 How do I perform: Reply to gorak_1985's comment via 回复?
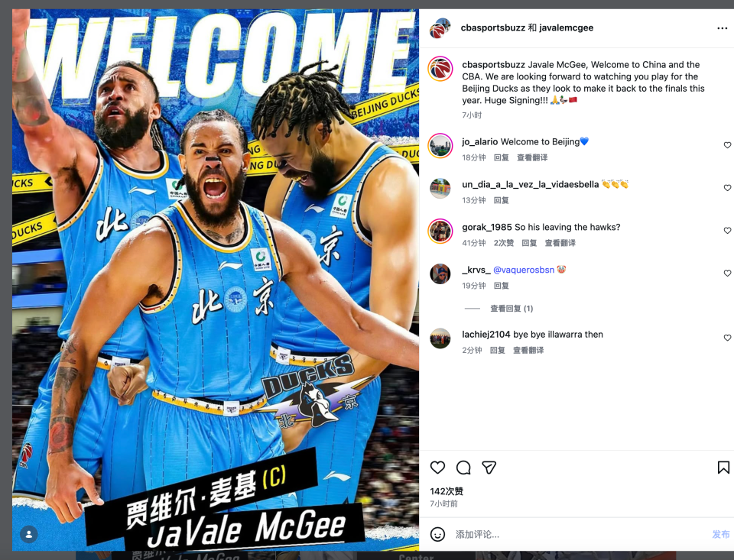529,243
